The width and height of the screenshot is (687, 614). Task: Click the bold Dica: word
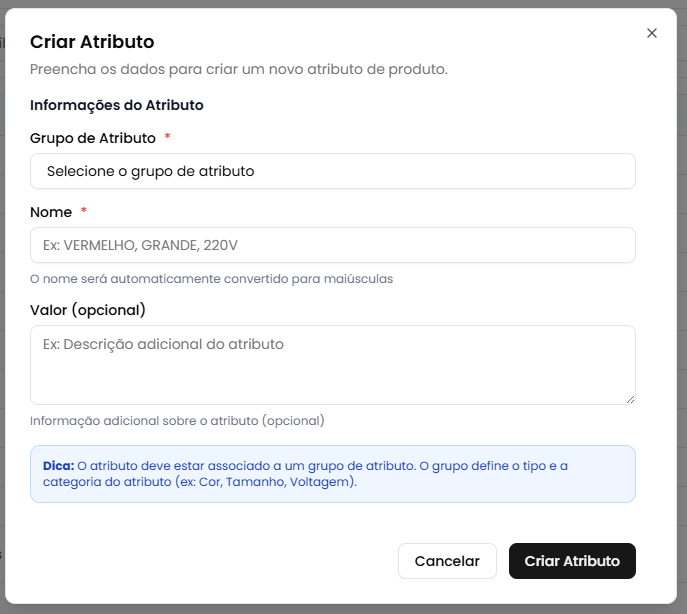click(59, 466)
